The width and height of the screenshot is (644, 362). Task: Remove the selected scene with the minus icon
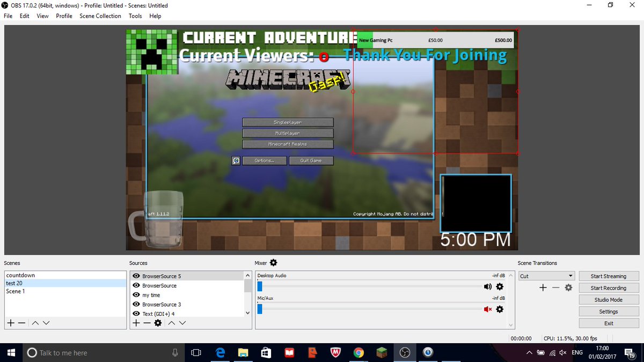(21, 323)
